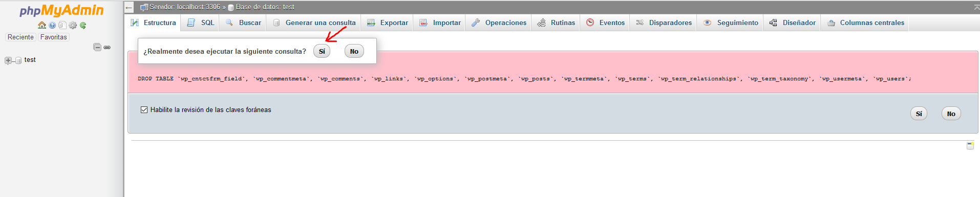Click 'Base de datos: test' breadcrumb link
Image resolution: width=980 pixels, height=197 pixels.
point(265,7)
